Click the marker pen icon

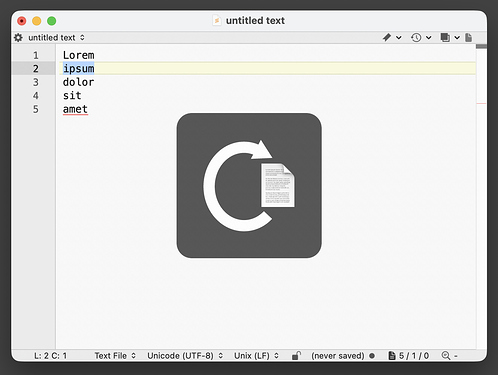387,37
